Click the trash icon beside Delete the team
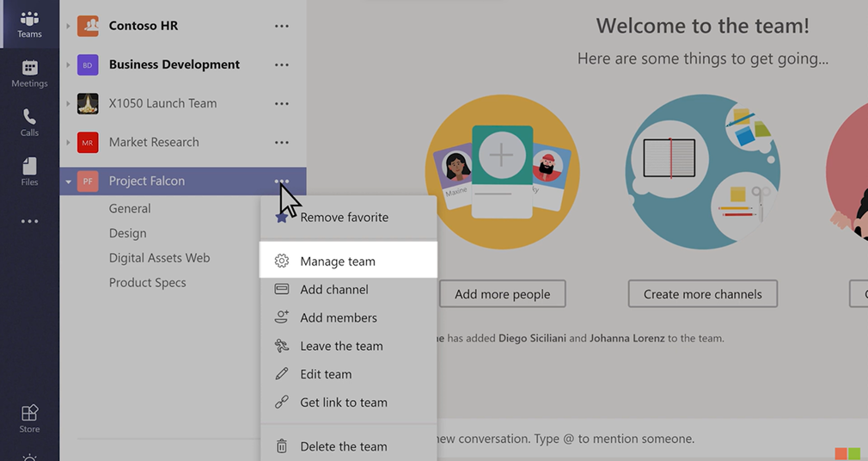Image resolution: width=868 pixels, height=461 pixels. (282, 446)
